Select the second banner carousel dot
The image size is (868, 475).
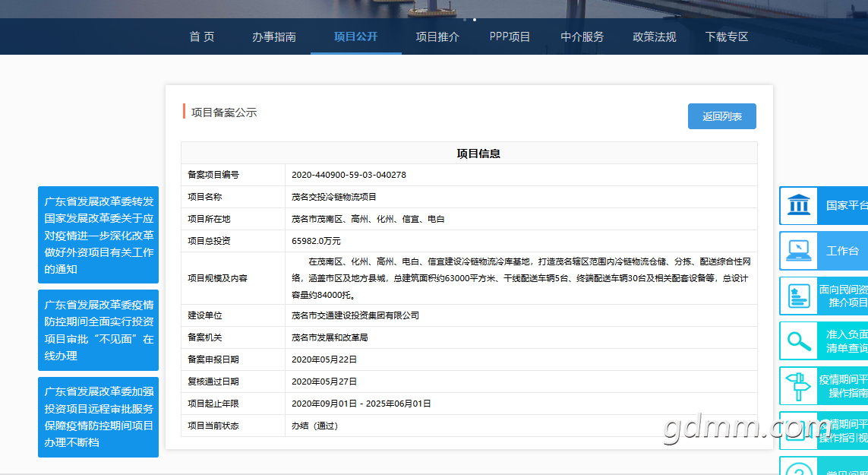(475, 20)
